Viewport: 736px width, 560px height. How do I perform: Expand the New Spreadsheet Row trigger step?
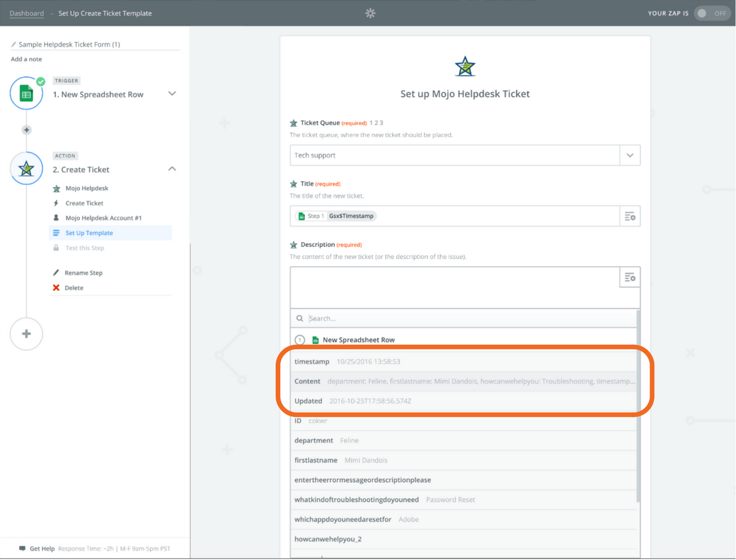[172, 94]
